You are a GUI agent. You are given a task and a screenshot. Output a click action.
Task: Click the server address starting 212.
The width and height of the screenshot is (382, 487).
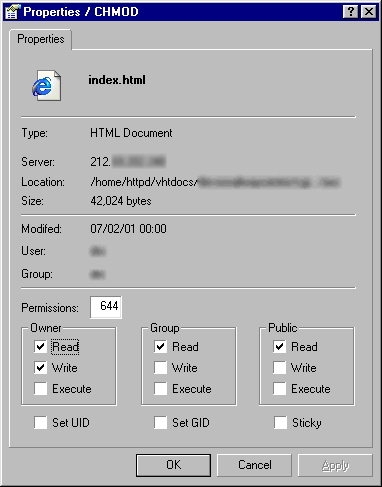click(x=128, y=162)
